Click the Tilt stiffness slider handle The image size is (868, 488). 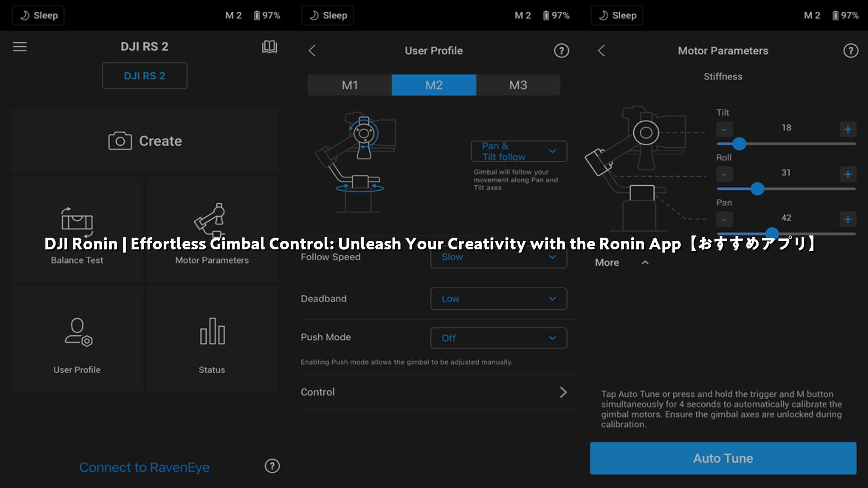point(739,144)
